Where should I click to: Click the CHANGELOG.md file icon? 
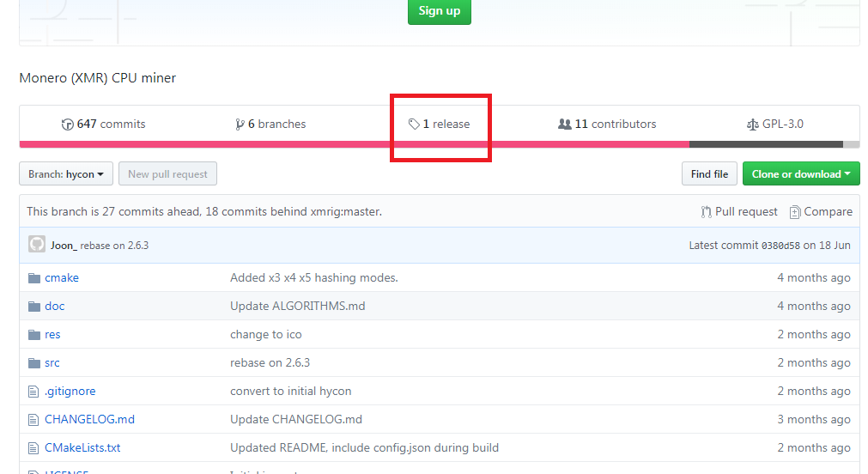(x=33, y=420)
